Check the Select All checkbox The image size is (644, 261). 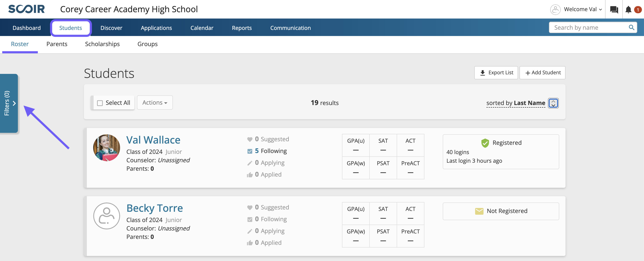pos(100,103)
